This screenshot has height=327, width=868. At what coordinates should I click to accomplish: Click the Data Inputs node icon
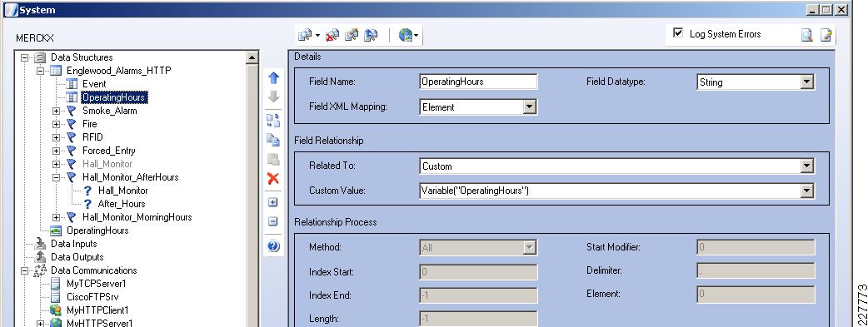[x=41, y=244]
